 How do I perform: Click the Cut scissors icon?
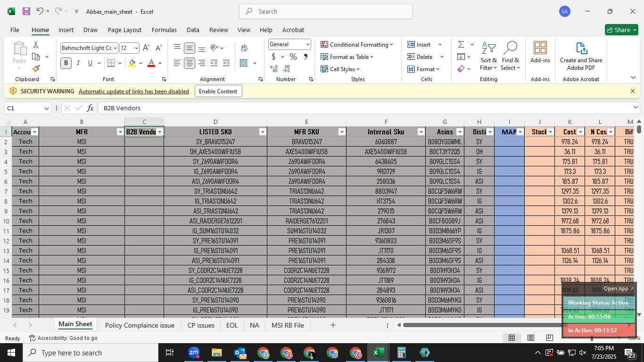pyautogui.click(x=36, y=45)
